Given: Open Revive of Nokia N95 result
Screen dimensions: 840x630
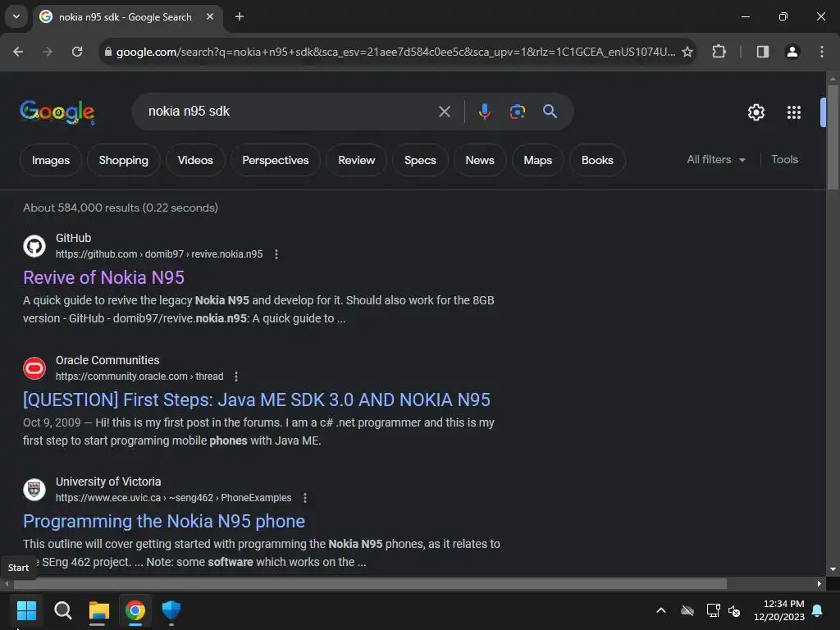Looking at the screenshot, I should 103,277.
